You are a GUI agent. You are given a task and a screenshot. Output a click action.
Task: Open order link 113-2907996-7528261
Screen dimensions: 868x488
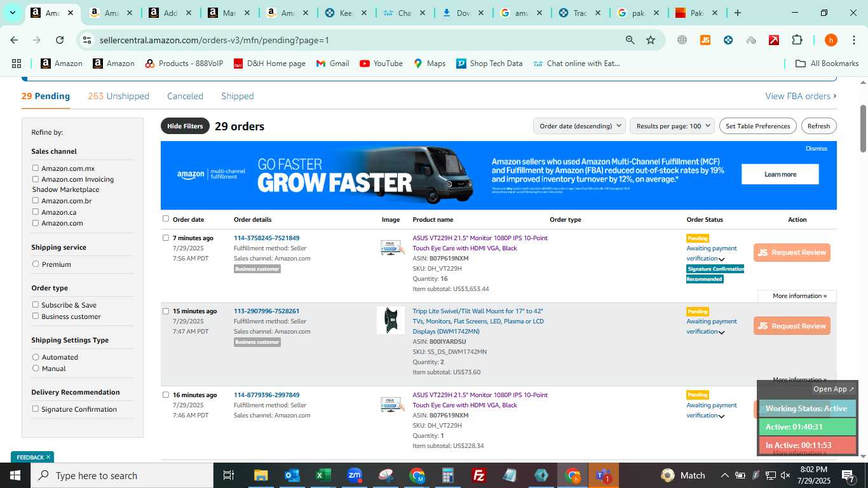(266, 311)
